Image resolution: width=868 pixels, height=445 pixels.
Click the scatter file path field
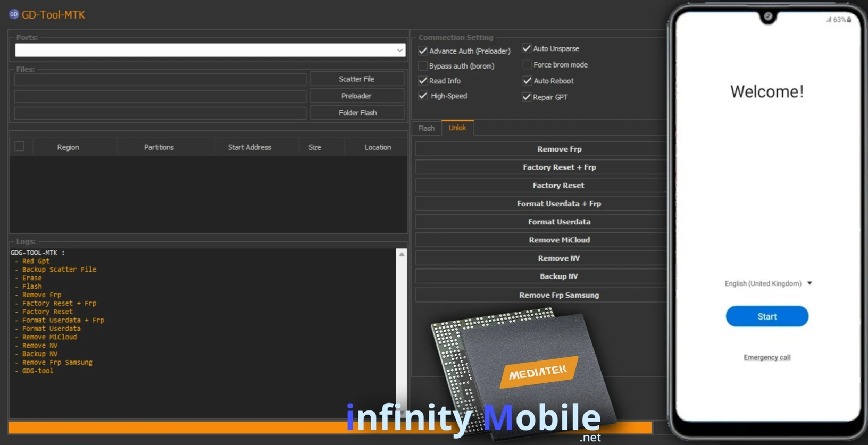click(x=160, y=79)
